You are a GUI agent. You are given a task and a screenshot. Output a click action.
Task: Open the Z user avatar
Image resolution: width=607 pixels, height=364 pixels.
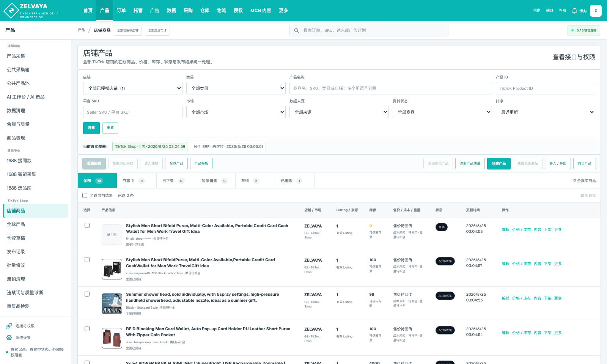[x=596, y=11]
